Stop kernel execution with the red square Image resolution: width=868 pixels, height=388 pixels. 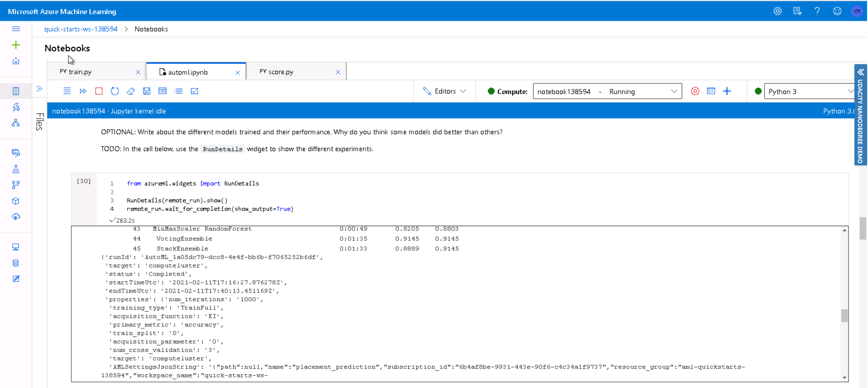tap(99, 91)
